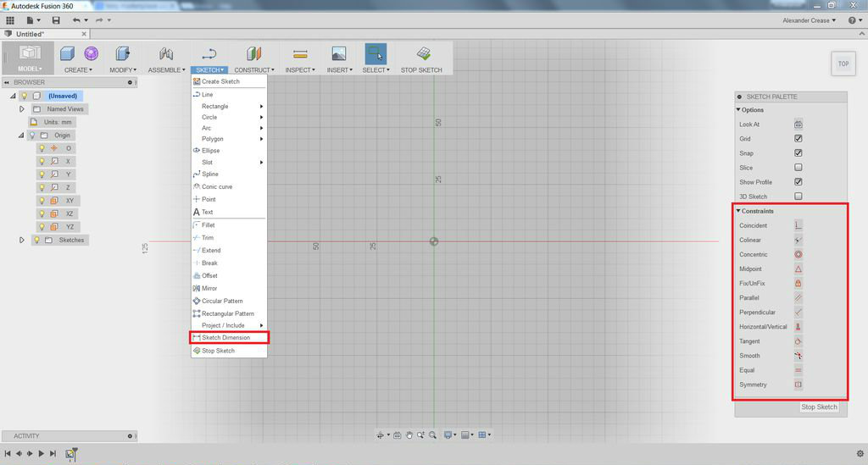Click the Construct plane icon
Viewport: 868px width, 465px height.
pos(253,53)
